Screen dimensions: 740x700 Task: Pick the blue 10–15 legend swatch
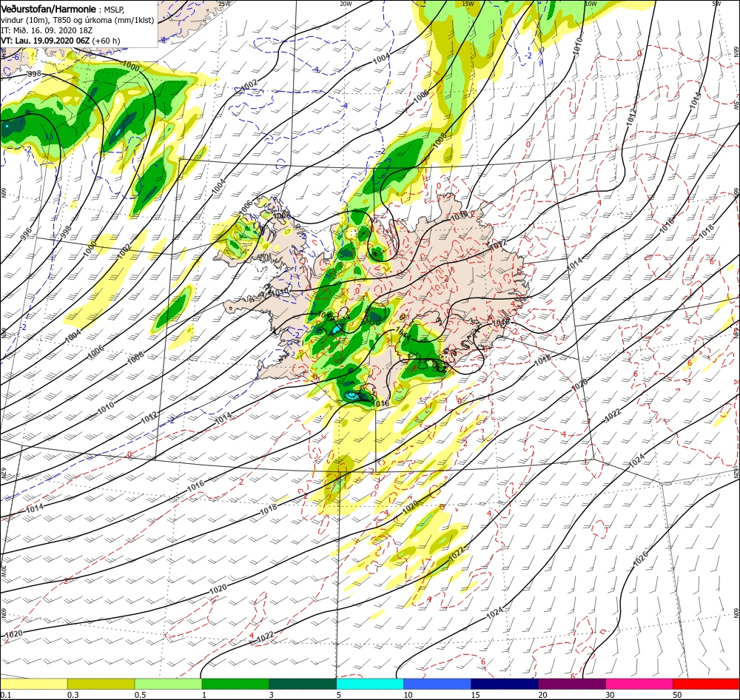point(437,684)
